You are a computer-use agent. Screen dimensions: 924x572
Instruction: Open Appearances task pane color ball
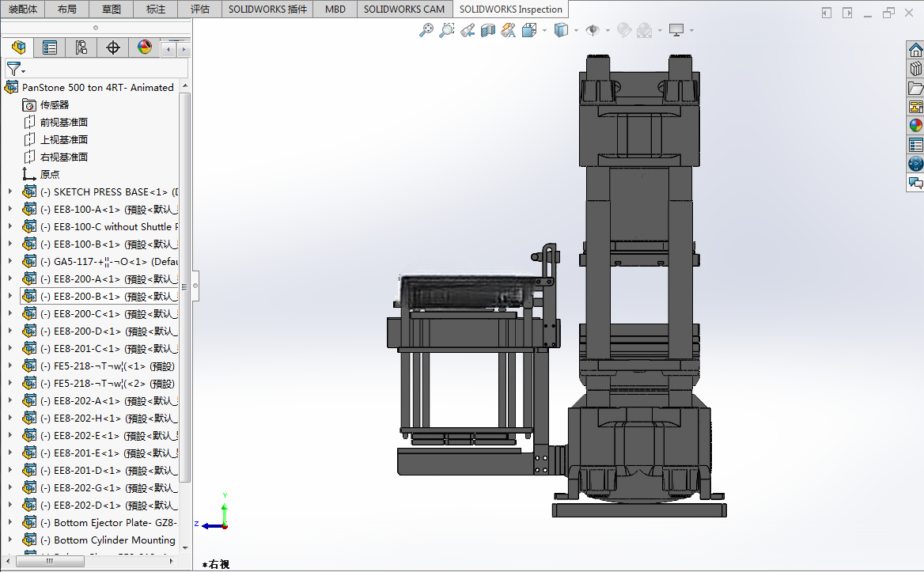pos(915,126)
